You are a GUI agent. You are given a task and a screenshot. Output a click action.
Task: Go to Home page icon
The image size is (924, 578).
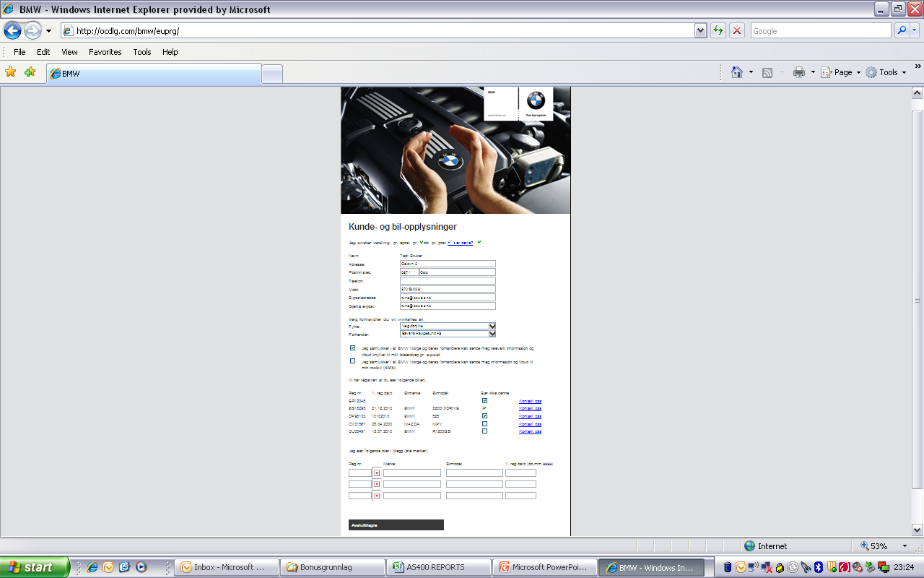tap(737, 72)
